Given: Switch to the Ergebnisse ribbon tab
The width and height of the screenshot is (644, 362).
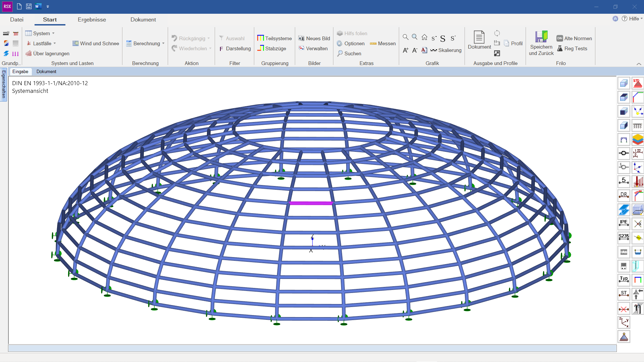Looking at the screenshot, I should (x=92, y=19).
